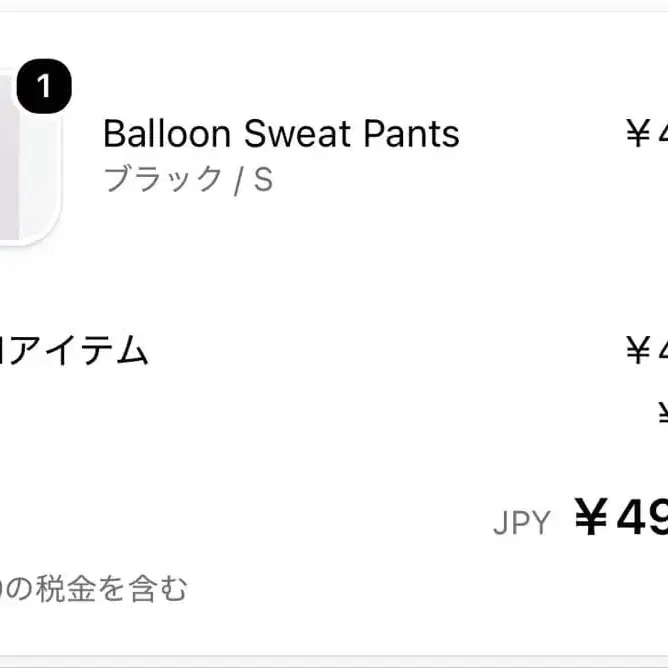This screenshot has height=668, width=668.
Task: Click the Balloon Sweat Pants product title
Action: [x=281, y=134]
